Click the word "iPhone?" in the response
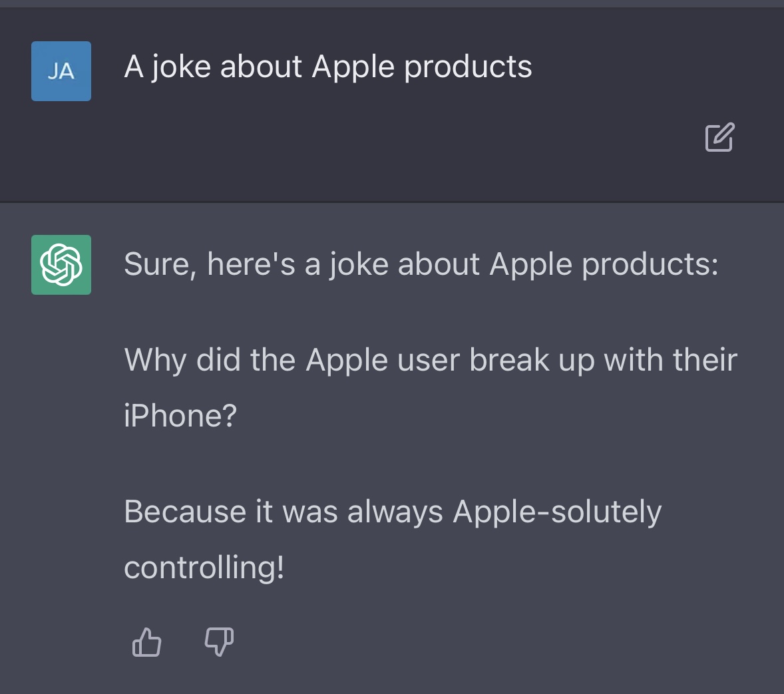Image resolution: width=784 pixels, height=694 pixels. click(180, 416)
